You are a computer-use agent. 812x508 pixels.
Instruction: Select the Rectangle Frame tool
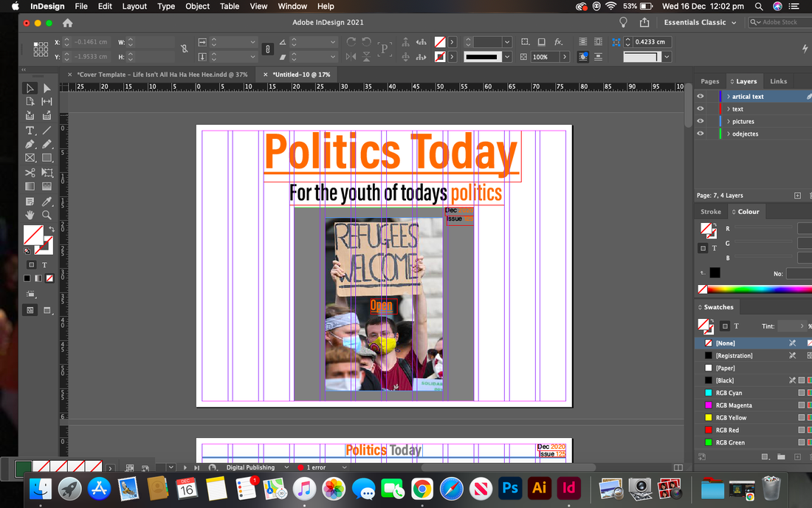(30, 158)
